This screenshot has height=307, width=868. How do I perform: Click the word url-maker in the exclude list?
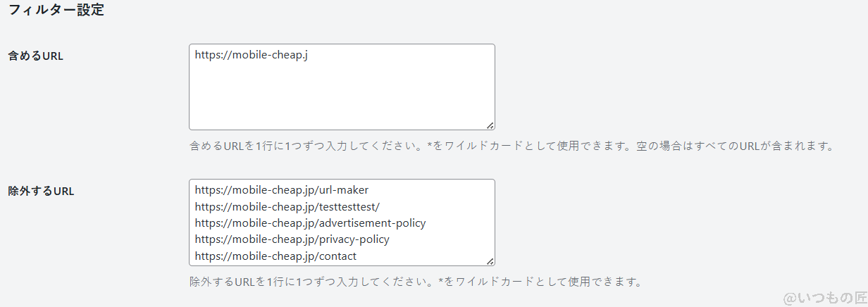pyautogui.click(x=344, y=189)
